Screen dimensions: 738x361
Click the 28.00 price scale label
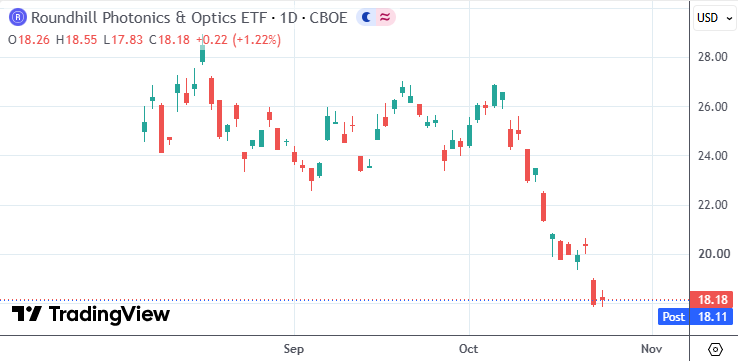(x=713, y=57)
